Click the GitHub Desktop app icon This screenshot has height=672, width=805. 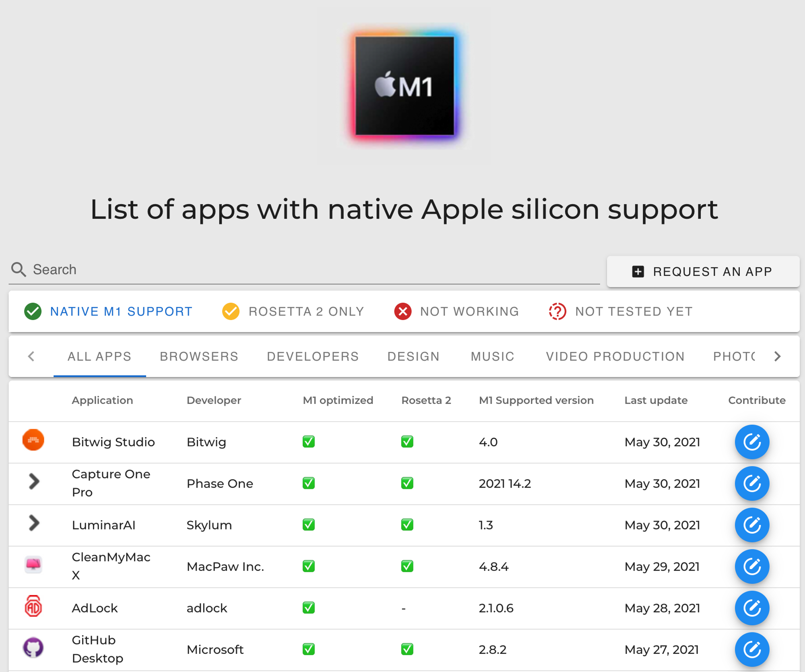[x=33, y=647]
